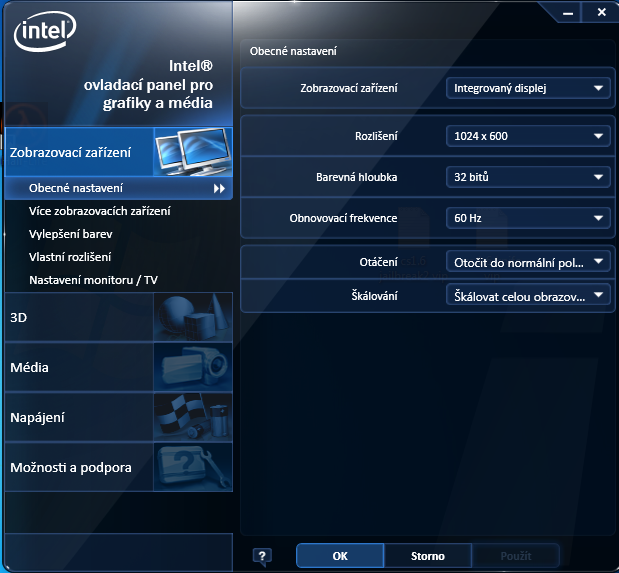Image resolution: width=619 pixels, height=573 pixels.
Task: Click the title ovladací panel pro grafiky a média
Action: coord(148,94)
